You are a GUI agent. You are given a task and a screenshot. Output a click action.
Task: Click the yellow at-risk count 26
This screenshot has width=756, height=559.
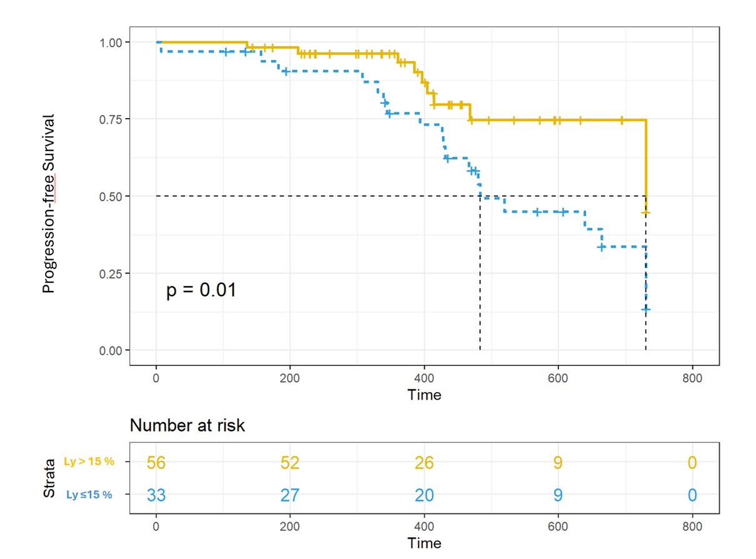(424, 463)
